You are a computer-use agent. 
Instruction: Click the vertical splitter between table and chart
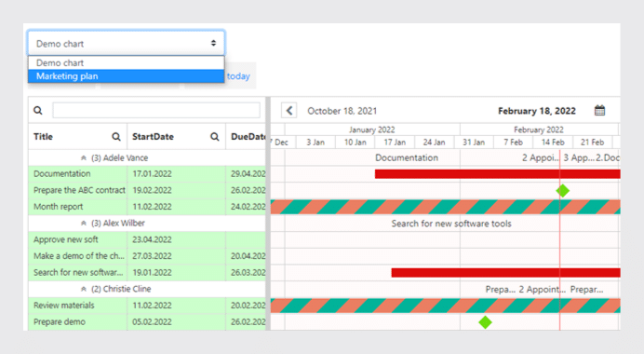(x=268, y=213)
